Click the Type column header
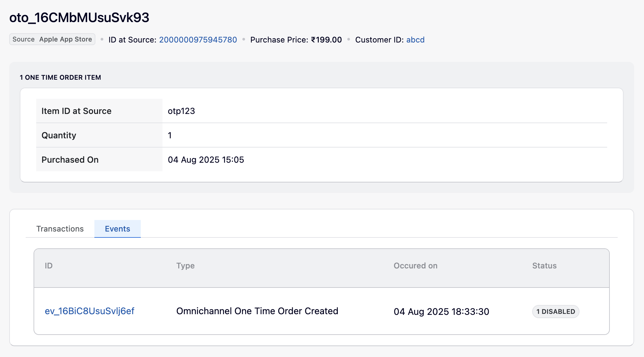The height and width of the screenshot is (357, 644). tap(185, 266)
